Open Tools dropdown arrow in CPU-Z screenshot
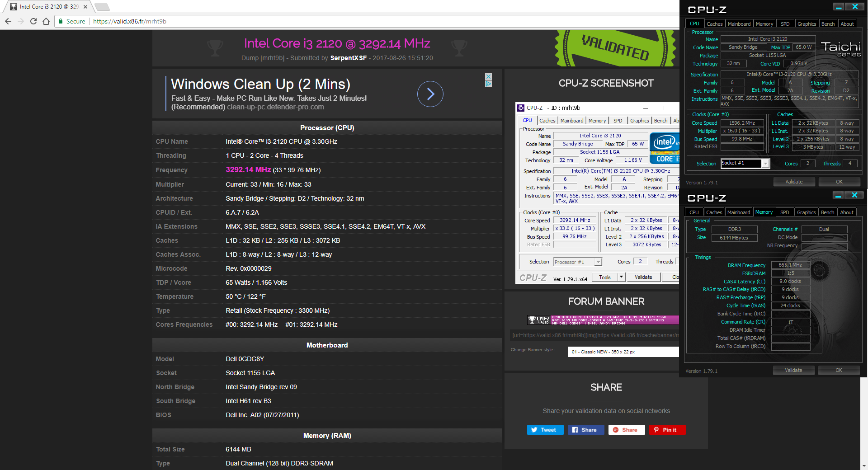Viewport: 868px width, 470px height. (x=622, y=277)
